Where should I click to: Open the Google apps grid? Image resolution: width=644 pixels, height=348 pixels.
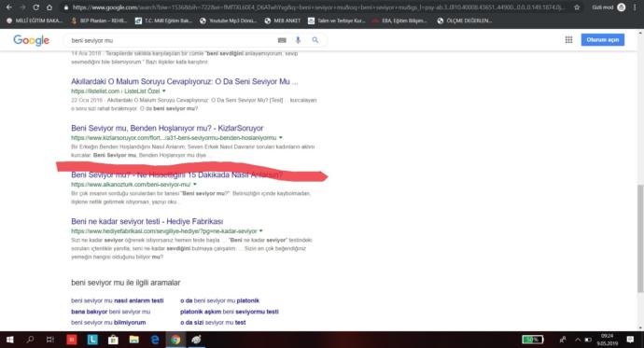click(568, 40)
